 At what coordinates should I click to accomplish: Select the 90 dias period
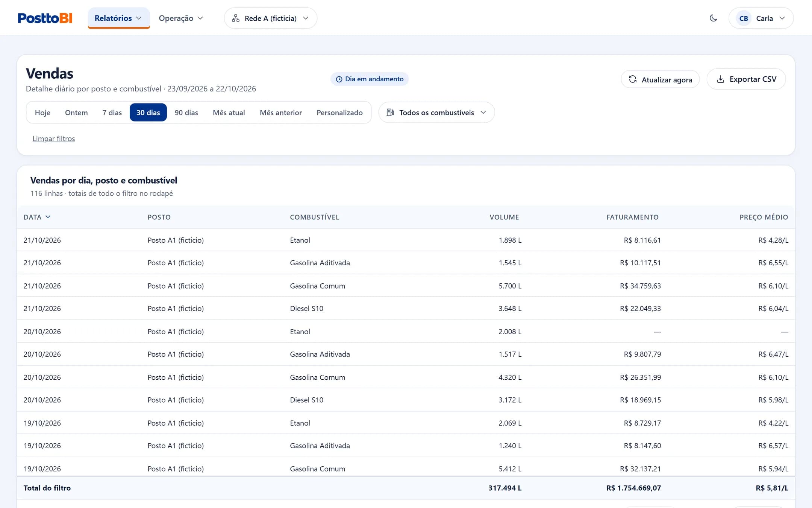pyautogui.click(x=186, y=113)
